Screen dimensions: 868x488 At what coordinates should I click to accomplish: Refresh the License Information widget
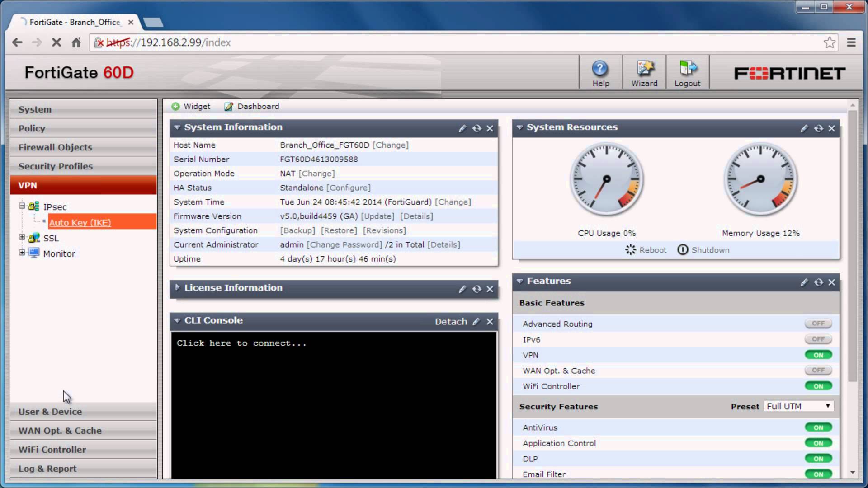click(476, 289)
